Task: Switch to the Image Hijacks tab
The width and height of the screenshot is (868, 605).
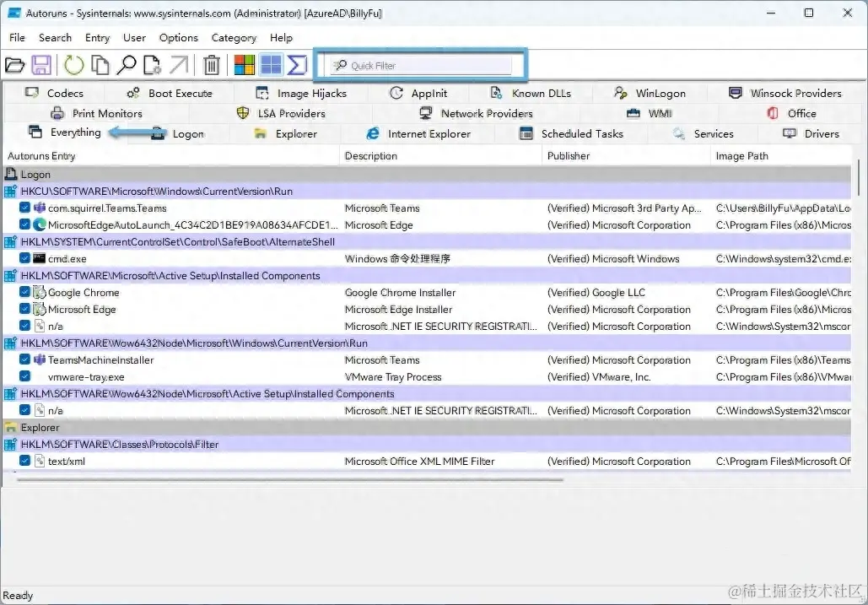Action: pyautogui.click(x=300, y=93)
